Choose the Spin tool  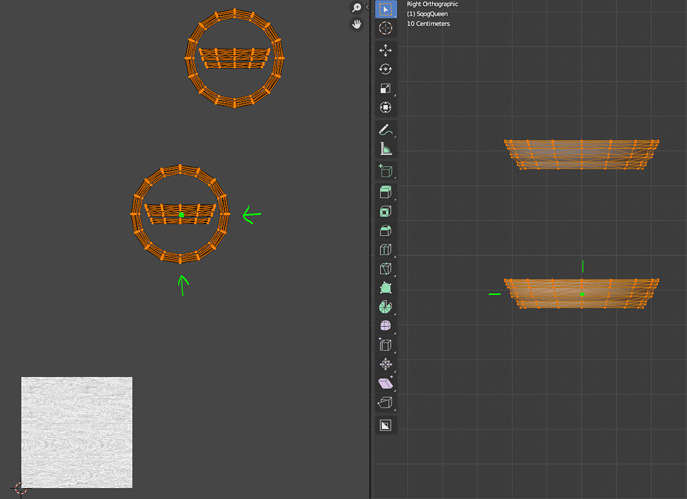386,307
